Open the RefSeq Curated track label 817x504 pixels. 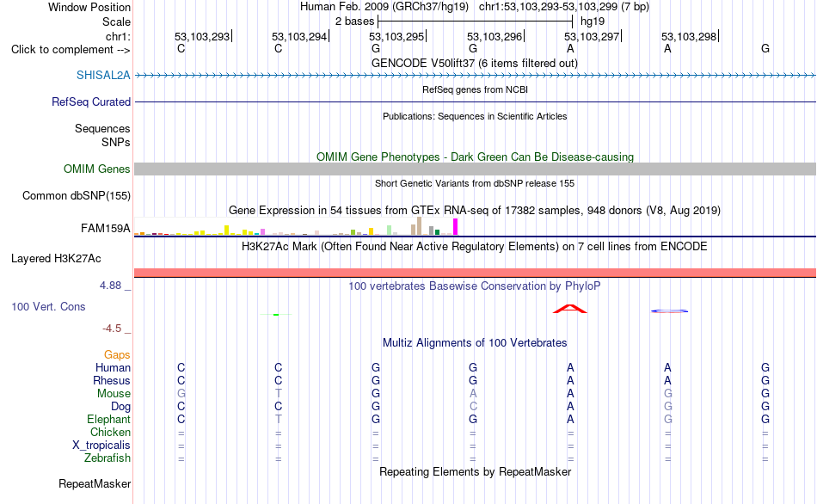point(91,101)
